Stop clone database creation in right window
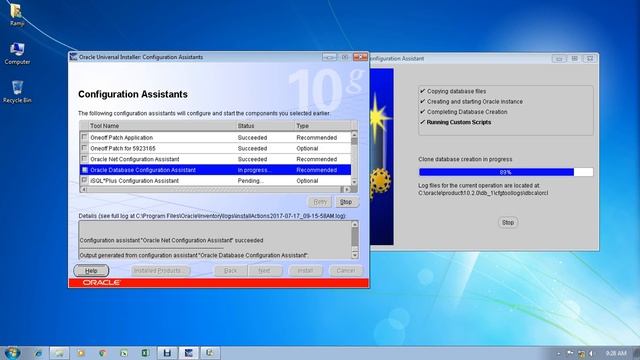The image size is (640, 360). click(508, 222)
